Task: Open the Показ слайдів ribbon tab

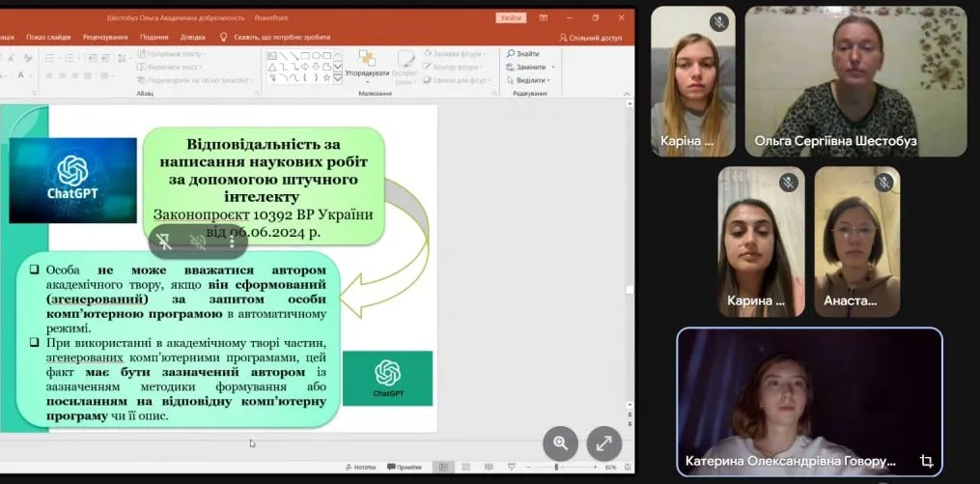Action: pos(48,37)
